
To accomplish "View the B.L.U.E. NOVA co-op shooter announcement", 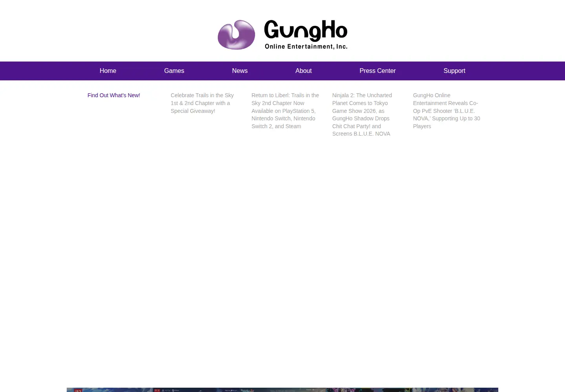I will 447,111.
